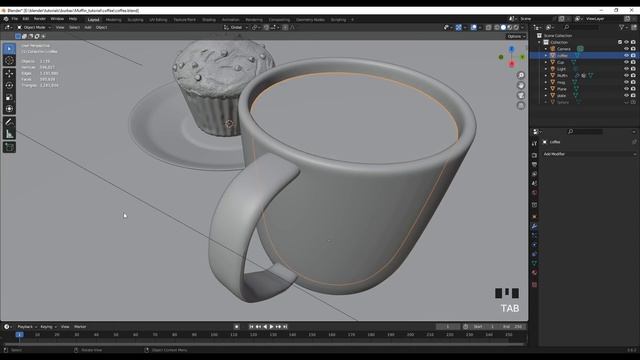Open the Material properties tab icon

pos(534,273)
